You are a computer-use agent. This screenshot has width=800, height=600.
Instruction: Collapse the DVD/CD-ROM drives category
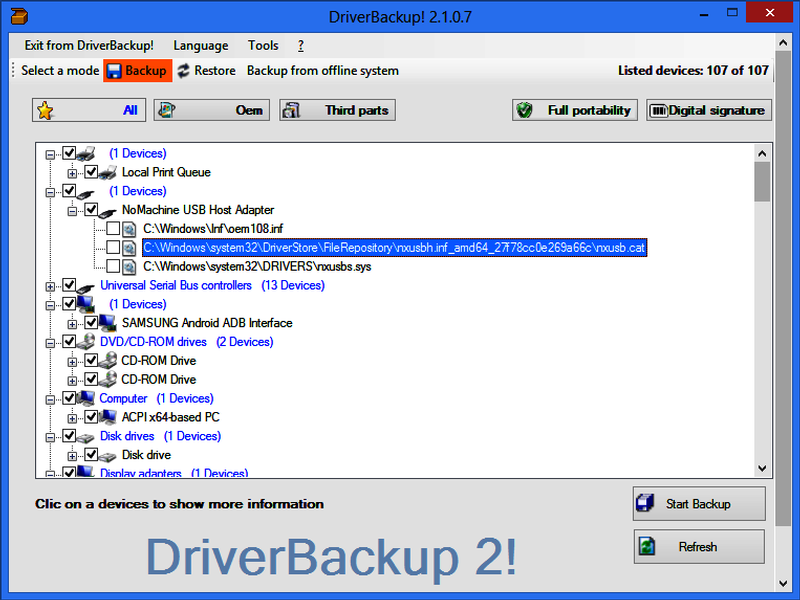click(x=50, y=343)
